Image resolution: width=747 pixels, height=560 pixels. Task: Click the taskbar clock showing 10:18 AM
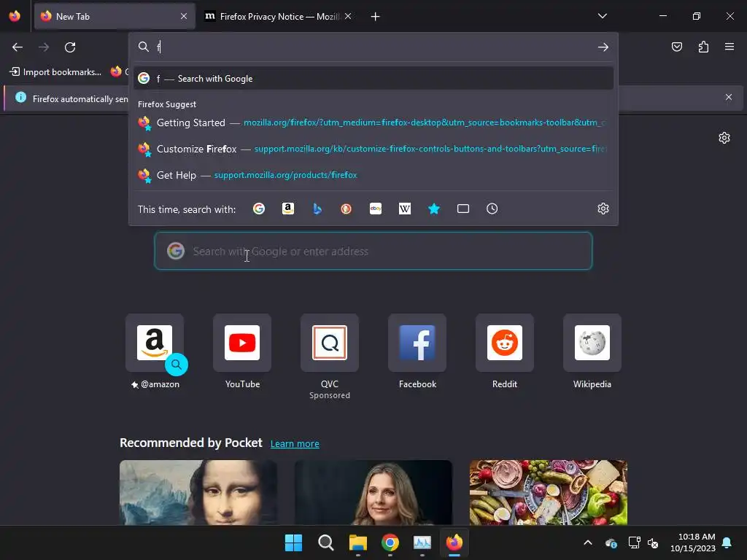[x=693, y=542]
